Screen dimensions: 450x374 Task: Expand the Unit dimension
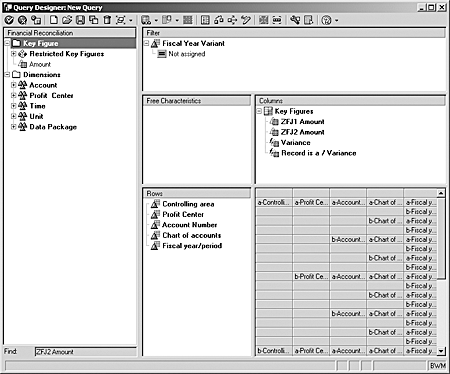(14, 116)
